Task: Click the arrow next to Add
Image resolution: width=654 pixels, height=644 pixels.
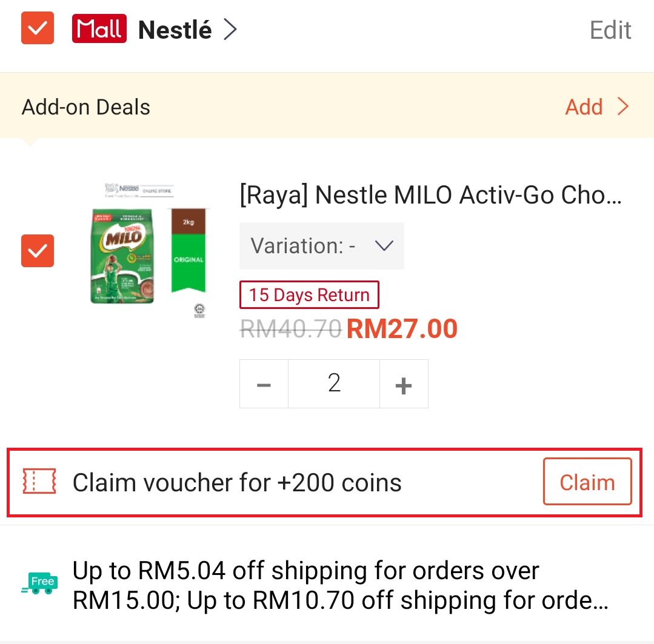Action: 623,107
